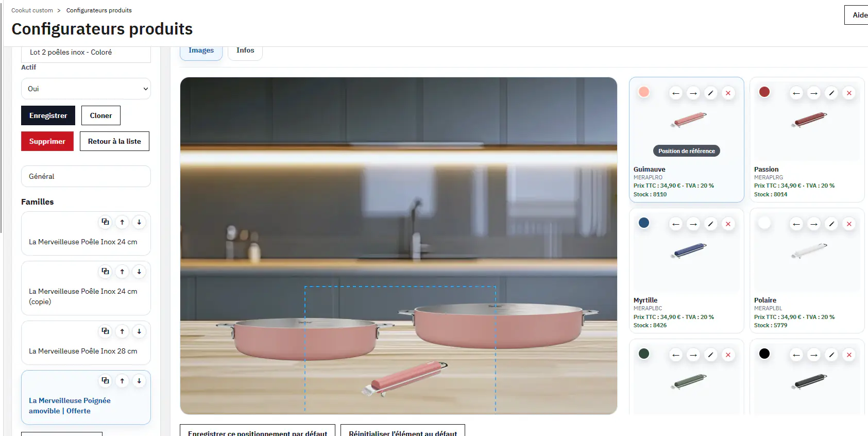This screenshot has width=868, height=436.
Task: Move Poignée amovible family up
Action: 122,380
